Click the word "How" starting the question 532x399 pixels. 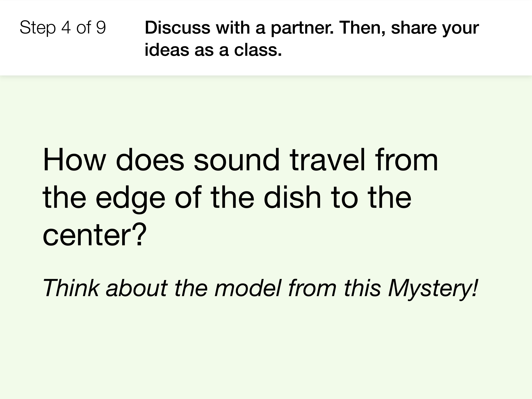(x=74, y=160)
